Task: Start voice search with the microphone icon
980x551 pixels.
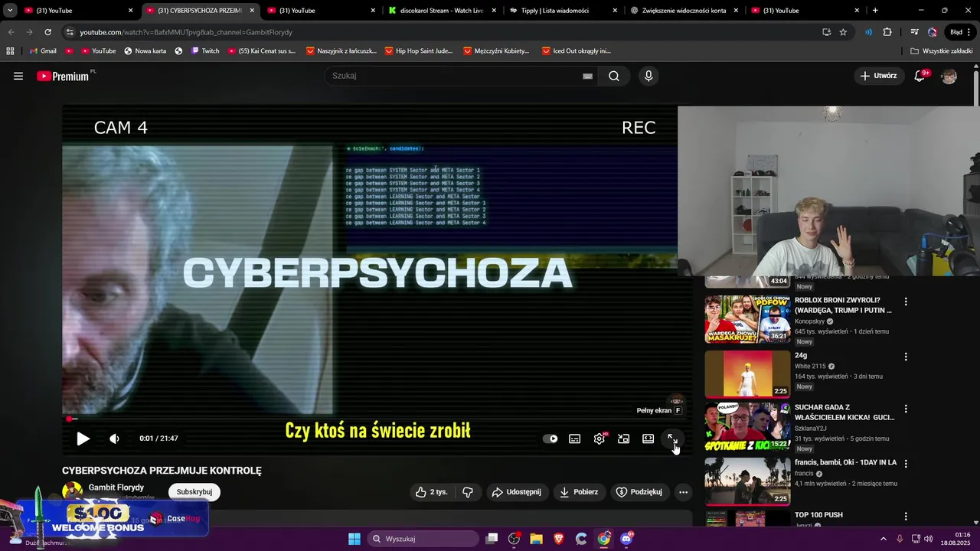Action: (x=648, y=76)
